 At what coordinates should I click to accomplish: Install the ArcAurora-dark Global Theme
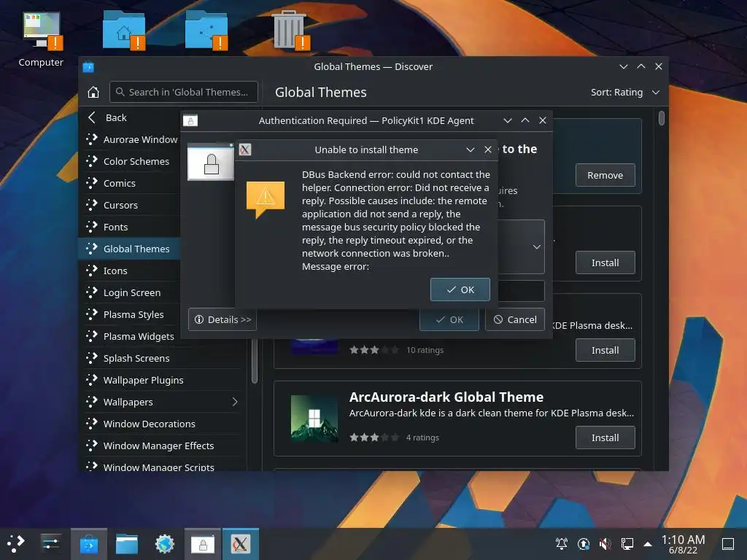pos(605,437)
